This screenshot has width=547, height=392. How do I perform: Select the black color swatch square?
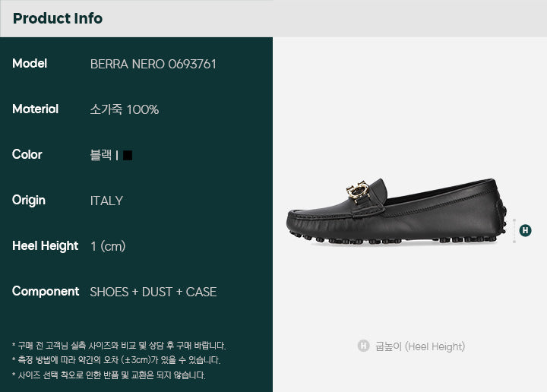pos(128,155)
